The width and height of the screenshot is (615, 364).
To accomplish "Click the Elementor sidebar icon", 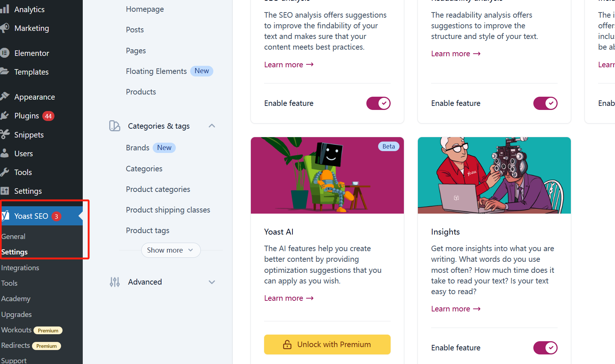I will click(x=5, y=53).
